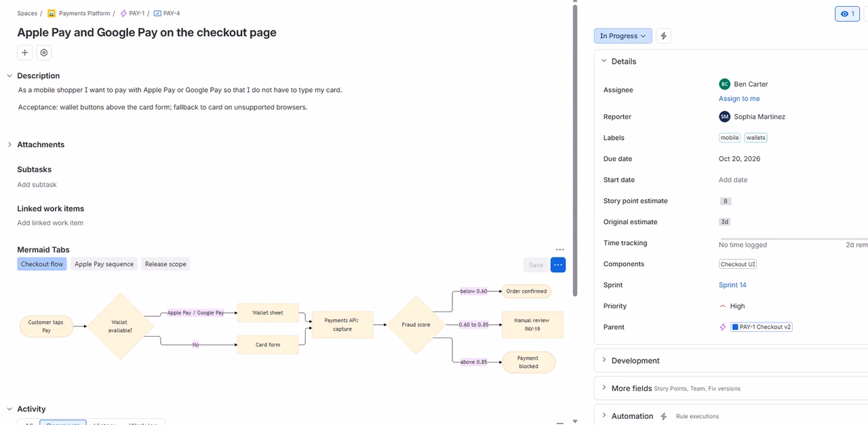
Task: Expand the More fields section
Action: [604, 388]
